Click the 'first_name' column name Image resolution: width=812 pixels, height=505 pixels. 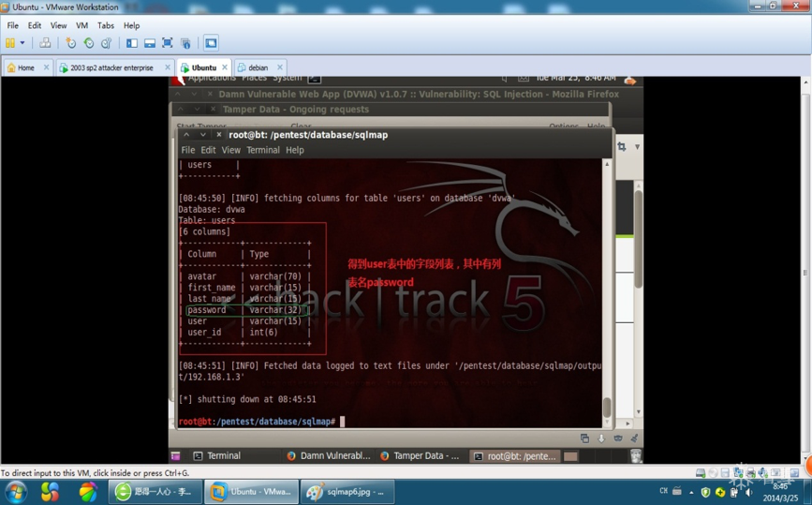(212, 288)
